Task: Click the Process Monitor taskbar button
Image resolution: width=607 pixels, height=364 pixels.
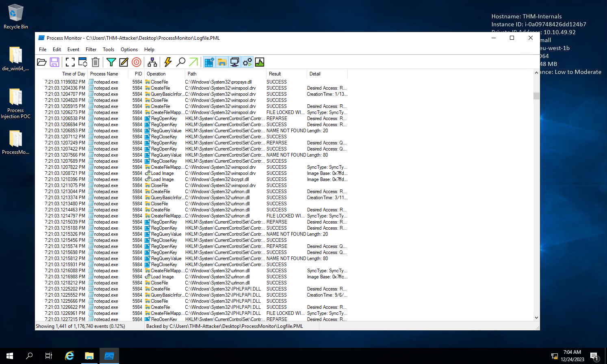Action: coord(109,356)
